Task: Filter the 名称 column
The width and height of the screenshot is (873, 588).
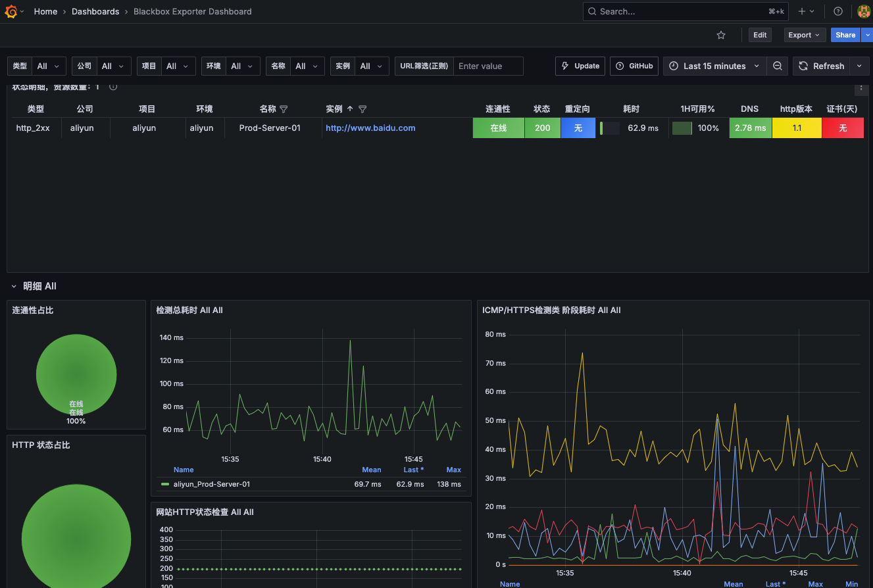Action: (x=284, y=109)
